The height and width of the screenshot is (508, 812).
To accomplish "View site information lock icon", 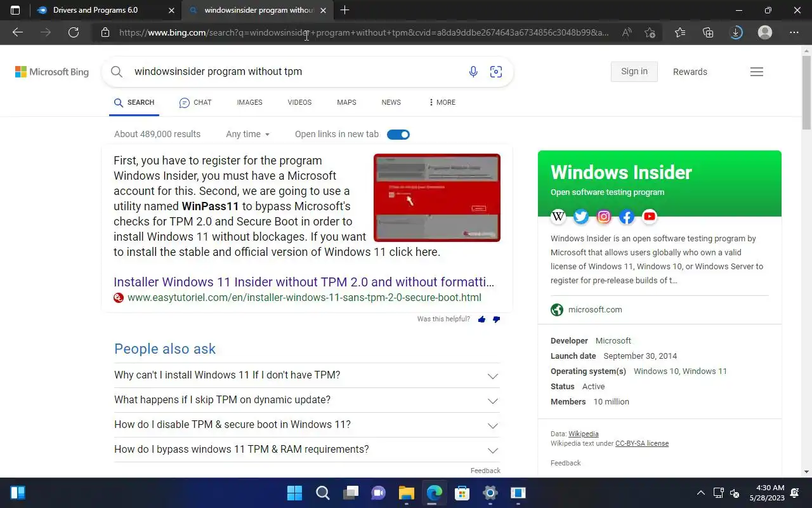I will [x=105, y=32].
